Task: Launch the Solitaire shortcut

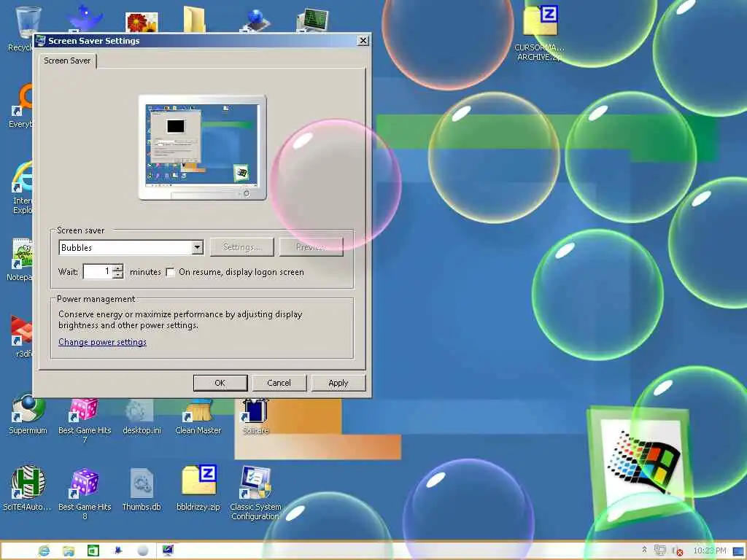Action: [x=255, y=417]
